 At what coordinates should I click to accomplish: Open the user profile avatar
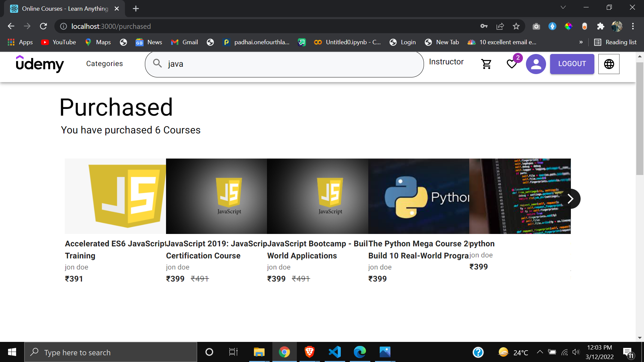click(x=536, y=64)
